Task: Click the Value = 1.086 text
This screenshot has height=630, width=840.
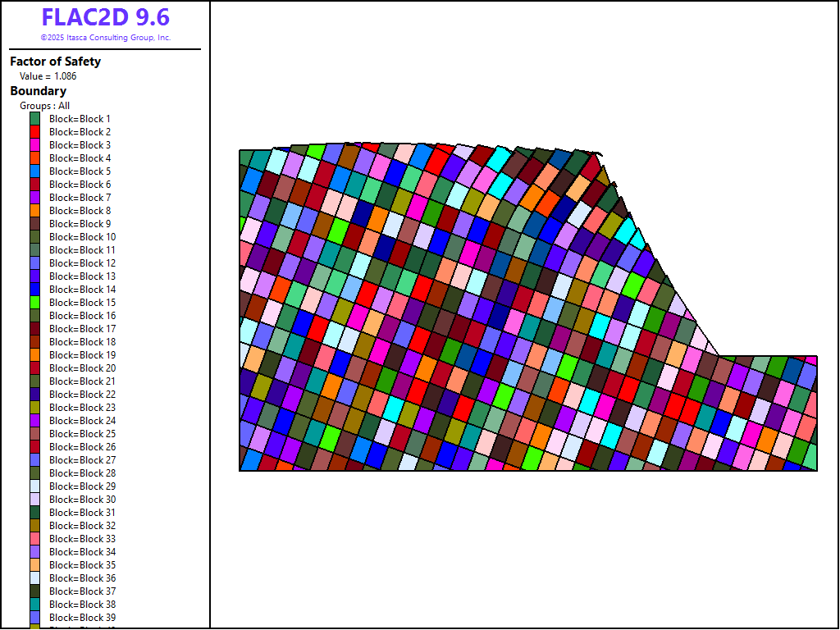Action: 48,76
